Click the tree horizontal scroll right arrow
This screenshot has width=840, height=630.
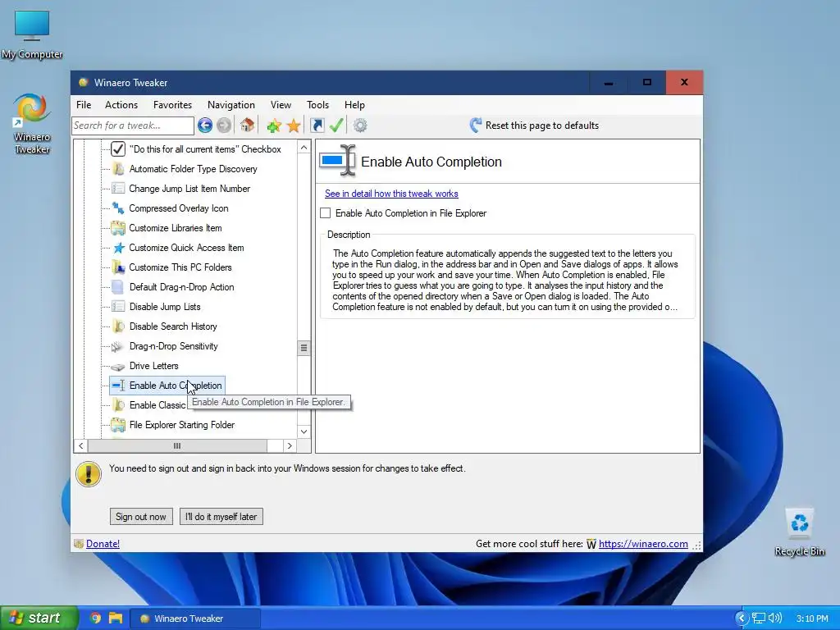290,445
